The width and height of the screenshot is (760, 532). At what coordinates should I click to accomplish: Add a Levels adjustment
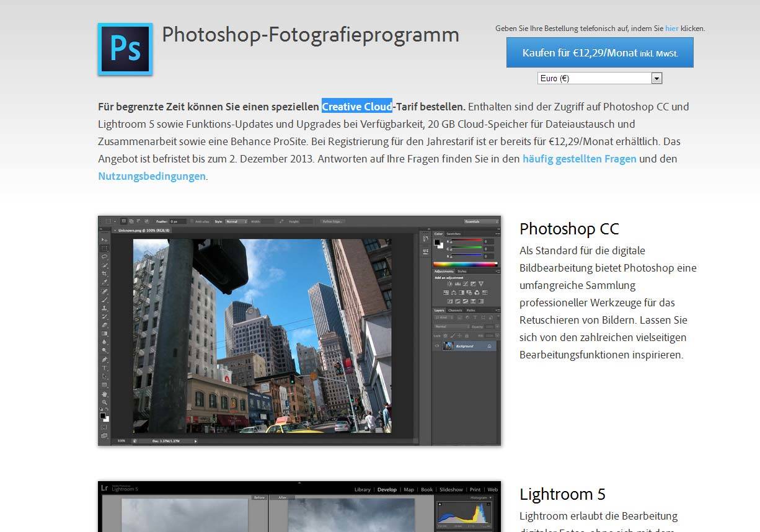tap(457, 284)
